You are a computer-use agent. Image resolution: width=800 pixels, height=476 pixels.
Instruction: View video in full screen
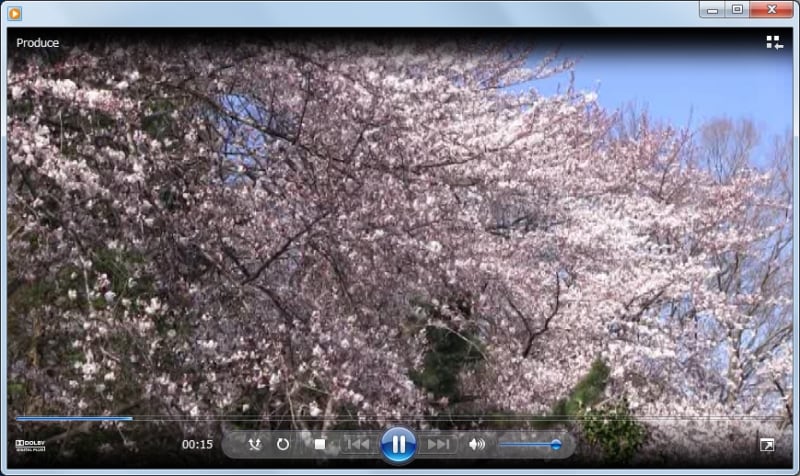(x=767, y=445)
